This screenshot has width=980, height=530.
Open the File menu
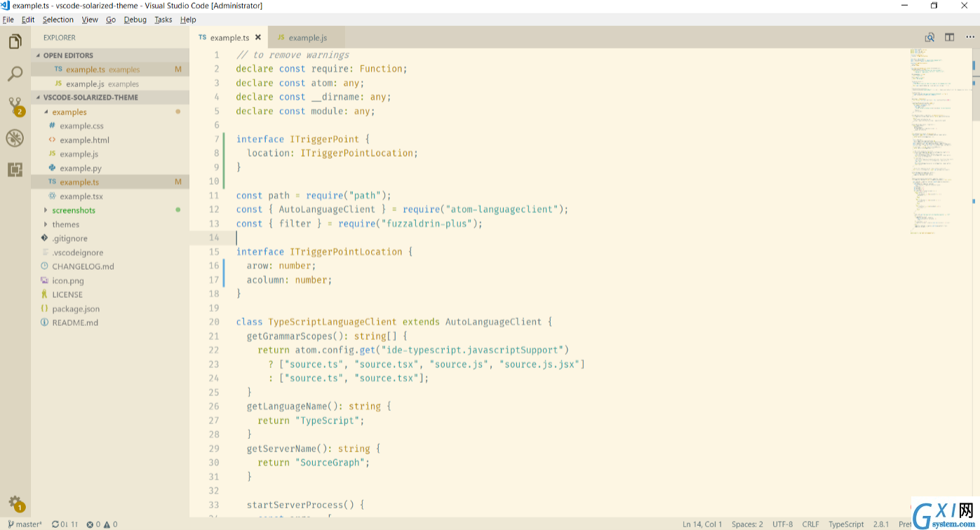[x=8, y=20]
